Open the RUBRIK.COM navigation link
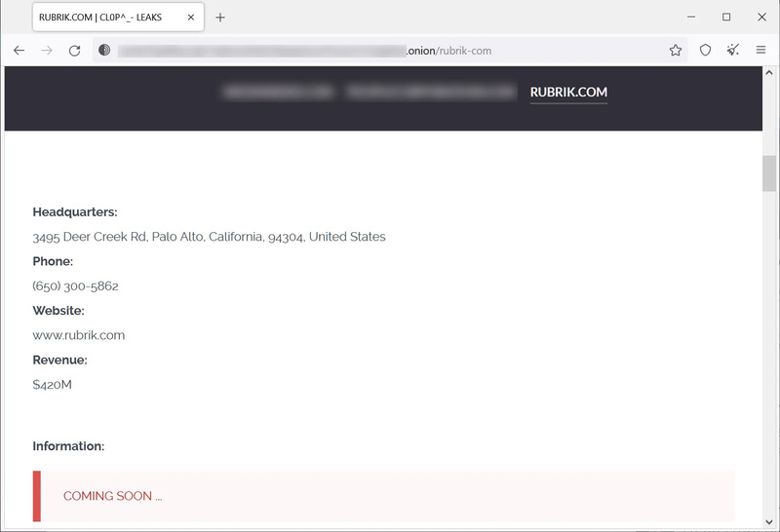 click(x=568, y=92)
